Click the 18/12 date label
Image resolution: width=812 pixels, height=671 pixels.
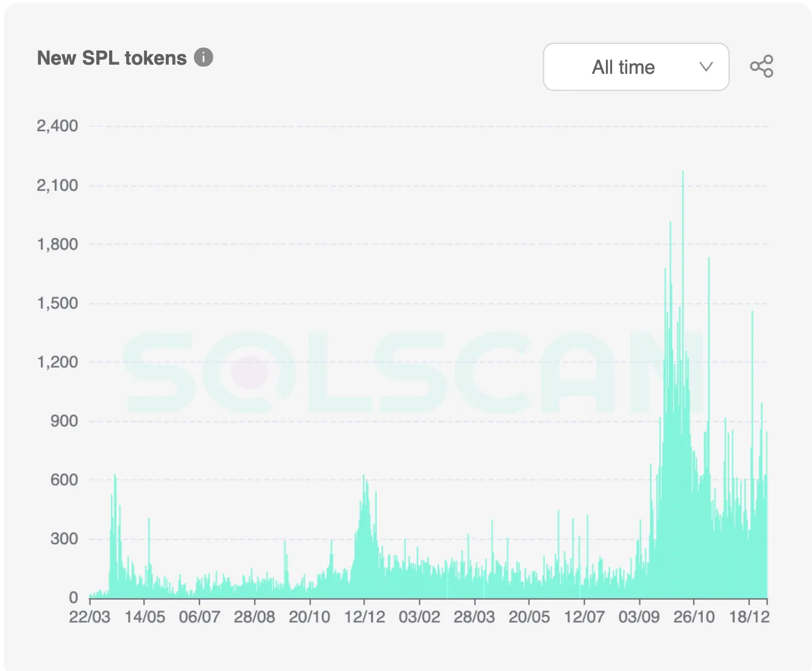(x=749, y=617)
